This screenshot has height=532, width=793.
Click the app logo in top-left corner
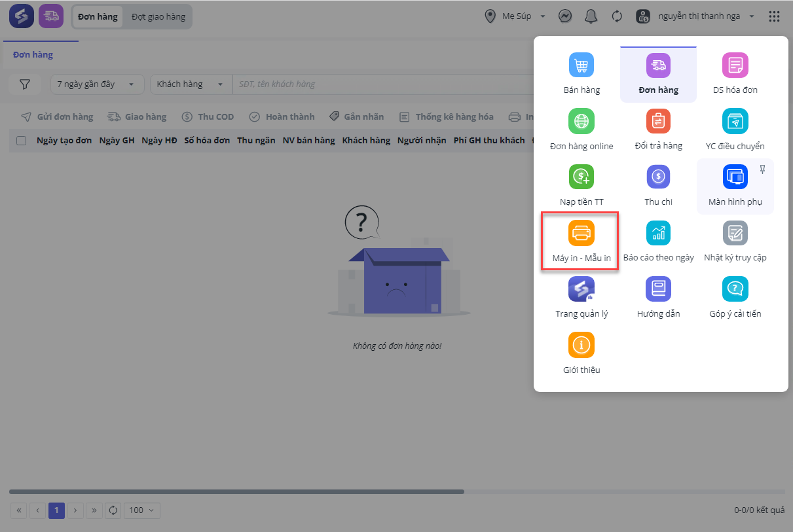click(x=22, y=16)
